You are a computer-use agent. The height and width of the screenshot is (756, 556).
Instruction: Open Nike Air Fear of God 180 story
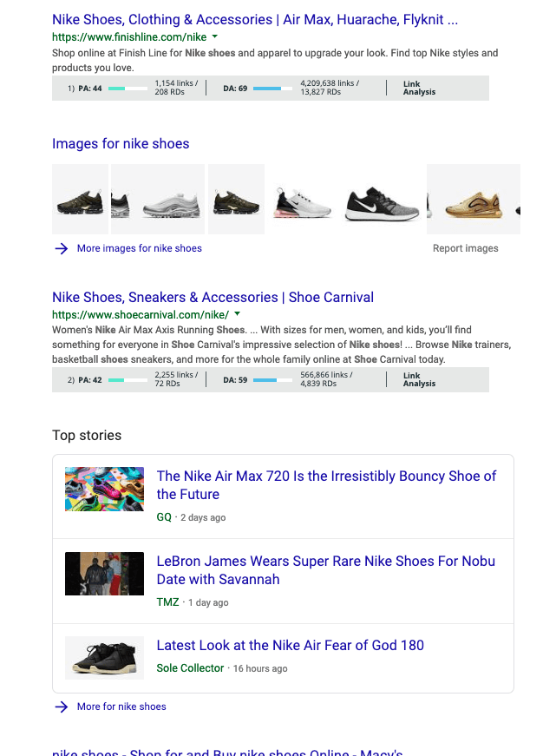290,645
